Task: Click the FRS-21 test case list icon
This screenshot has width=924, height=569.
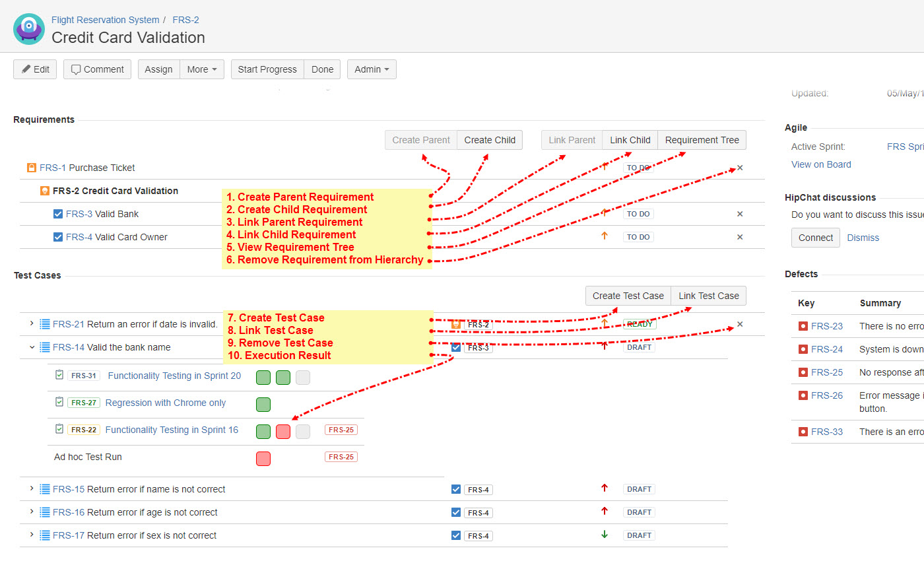Action: (45, 324)
